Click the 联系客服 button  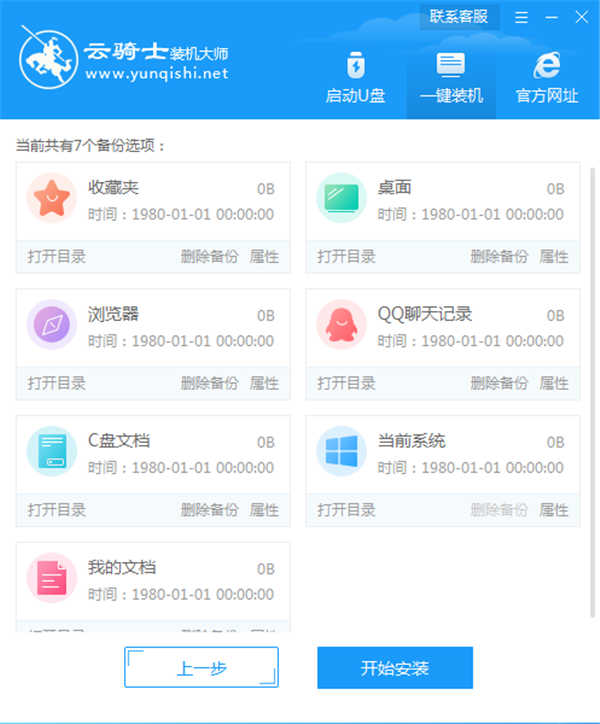pyautogui.click(x=459, y=16)
